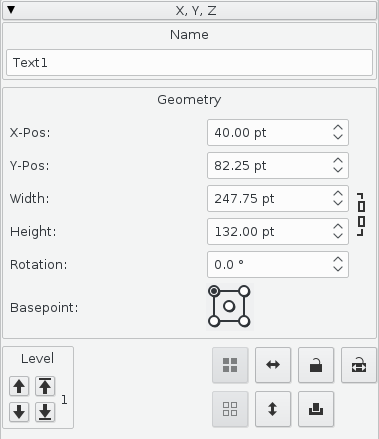Select the top-left basepoint
The height and width of the screenshot is (439, 379).
(214, 291)
